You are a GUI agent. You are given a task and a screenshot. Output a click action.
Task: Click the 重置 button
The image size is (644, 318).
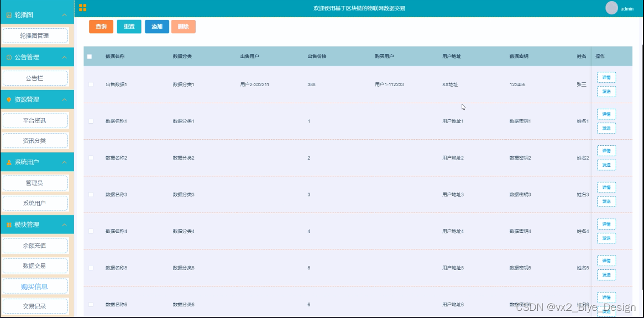(129, 26)
